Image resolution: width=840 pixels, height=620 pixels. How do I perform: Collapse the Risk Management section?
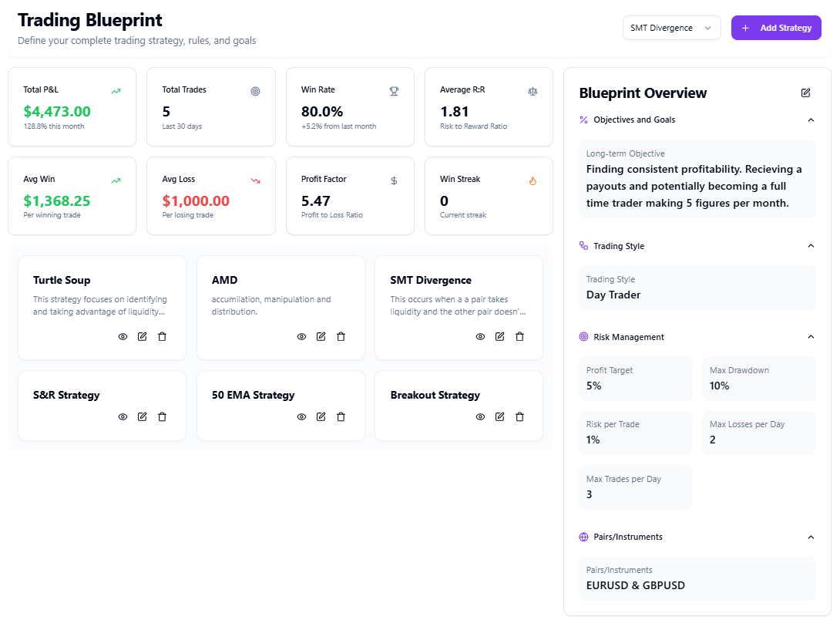(810, 337)
